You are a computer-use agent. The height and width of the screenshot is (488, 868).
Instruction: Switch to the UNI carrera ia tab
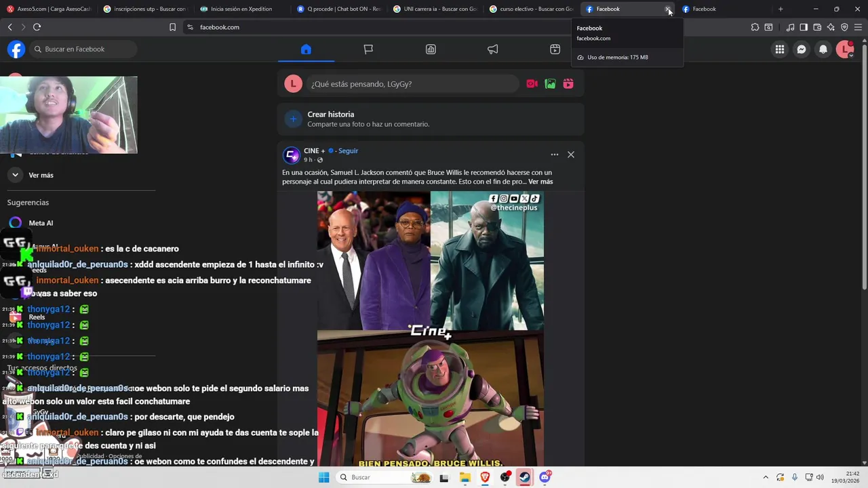tap(435, 9)
